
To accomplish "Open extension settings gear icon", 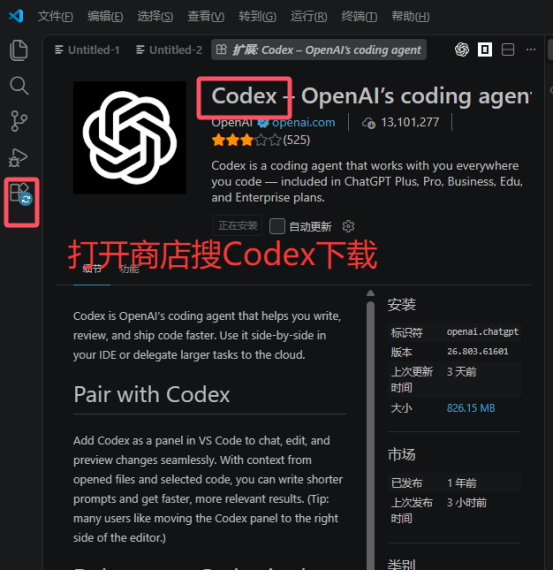I will [348, 226].
